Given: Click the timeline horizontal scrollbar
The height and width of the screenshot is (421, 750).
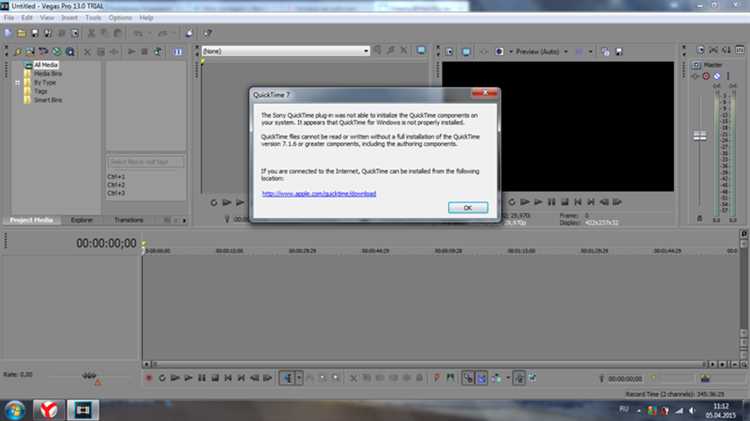Looking at the screenshot, I should 429,364.
